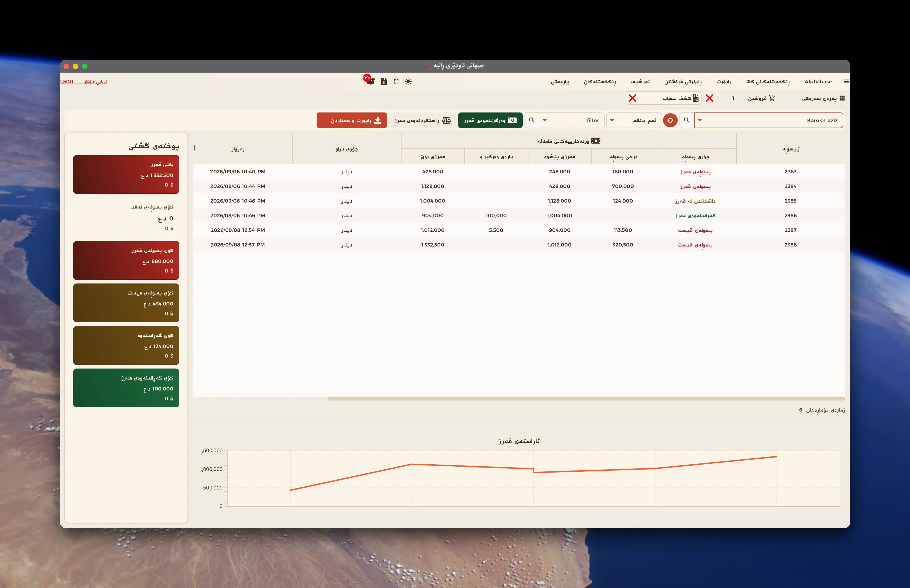Click the green کۆی گەڕاندنەوەی قەرز card
The height and width of the screenshot is (588, 910).
click(126, 388)
